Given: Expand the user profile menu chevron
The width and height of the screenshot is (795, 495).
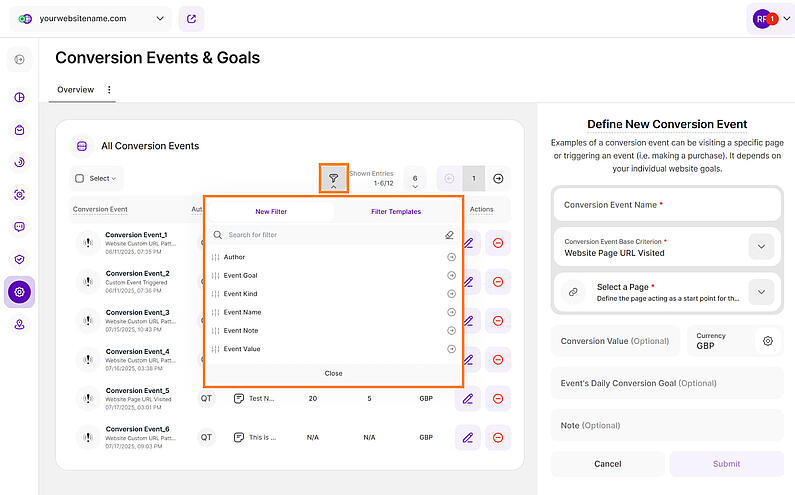Looking at the screenshot, I should 786,19.
